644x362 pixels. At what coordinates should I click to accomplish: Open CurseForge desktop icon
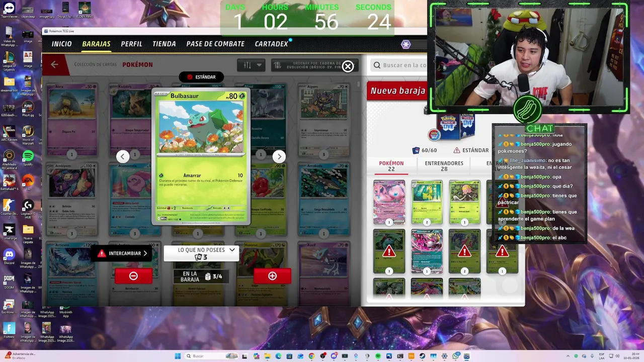tap(9, 232)
